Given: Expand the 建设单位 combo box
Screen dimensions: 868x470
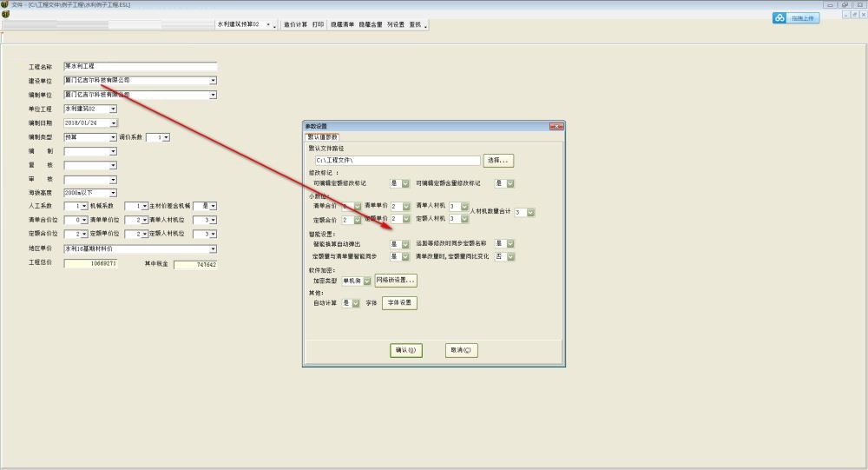Looking at the screenshot, I should tap(213, 81).
